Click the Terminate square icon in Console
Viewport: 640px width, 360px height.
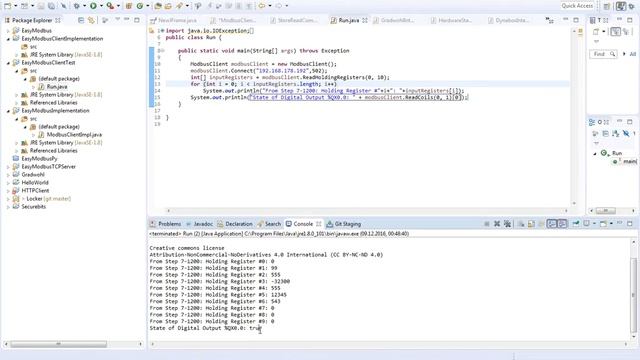pyautogui.click(x=487, y=224)
